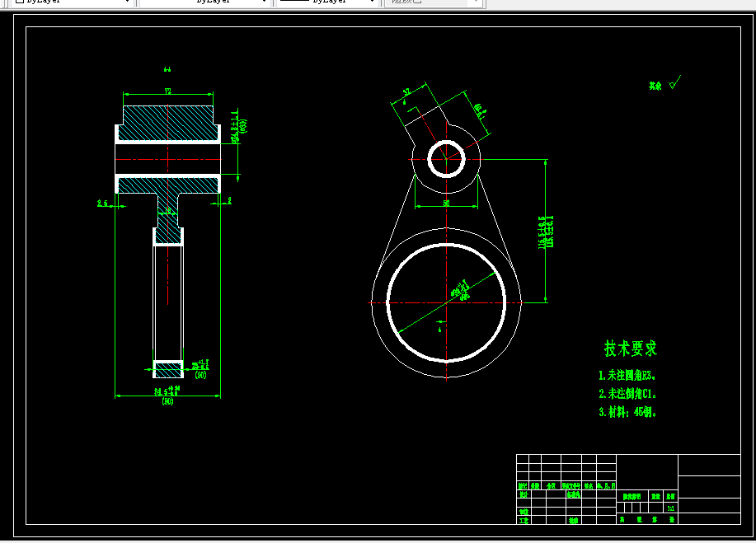
Task: Open the linetype ByLayer dropdown
Action: pos(204,2)
